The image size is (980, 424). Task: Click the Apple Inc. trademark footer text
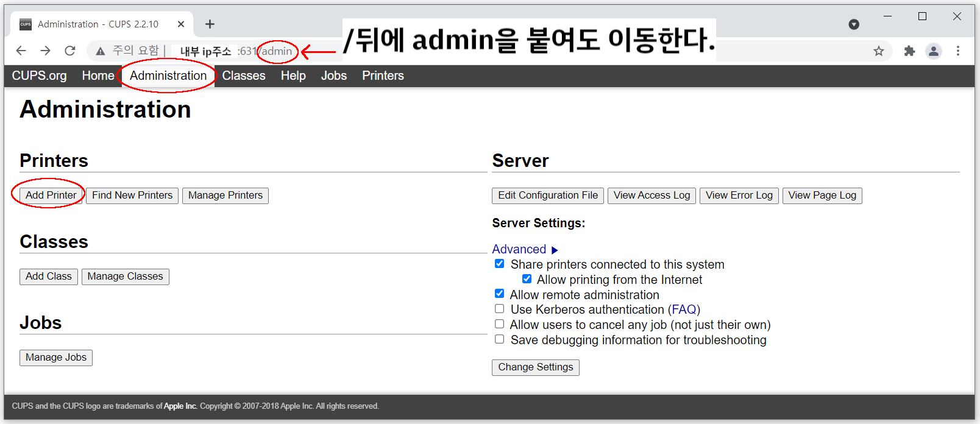click(x=180, y=406)
